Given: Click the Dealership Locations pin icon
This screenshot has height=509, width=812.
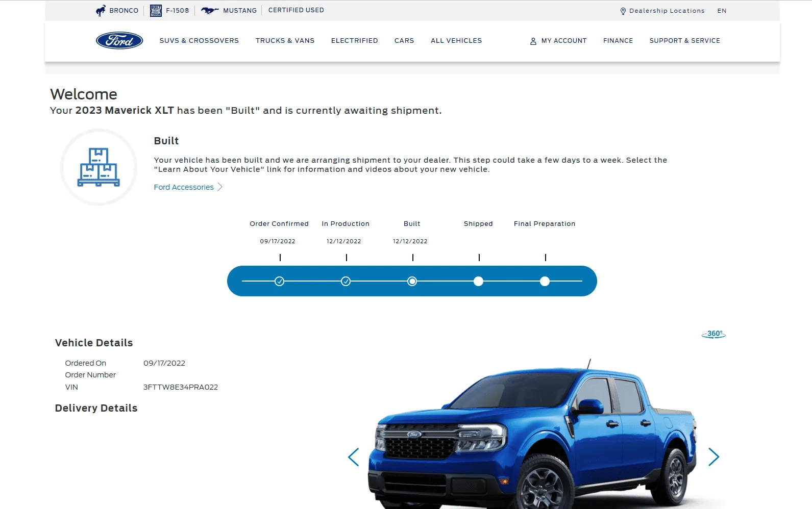Looking at the screenshot, I should coord(623,11).
